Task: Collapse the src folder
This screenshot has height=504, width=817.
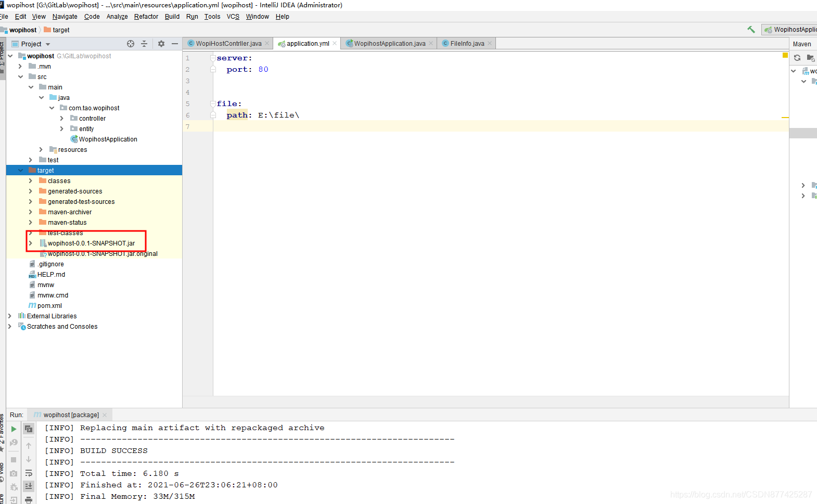Action: [x=20, y=77]
